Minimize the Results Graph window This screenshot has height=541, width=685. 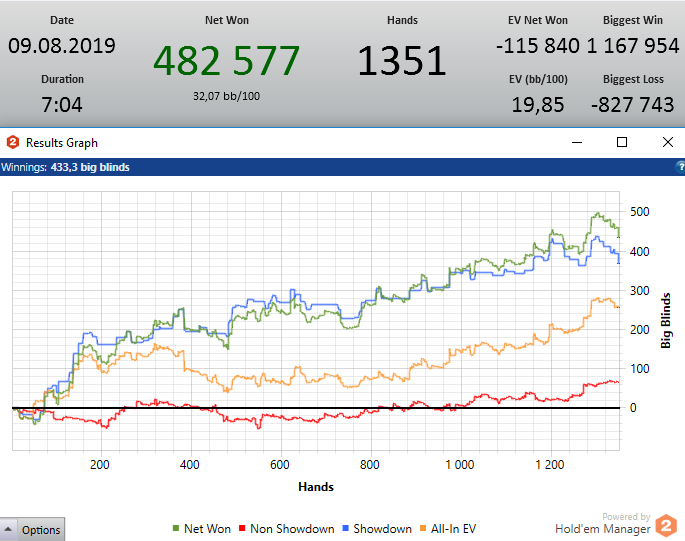pyautogui.click(x=577, y=142)
